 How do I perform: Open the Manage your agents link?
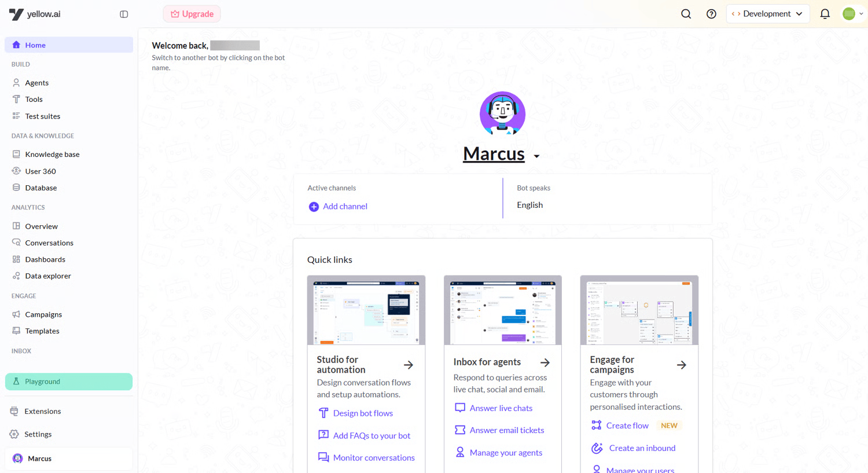point(506,453)
